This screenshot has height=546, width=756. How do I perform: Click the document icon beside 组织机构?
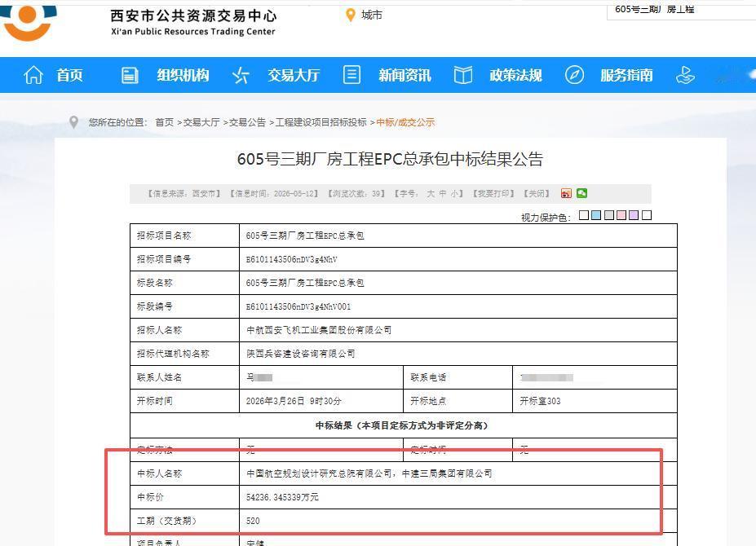click(130, 75)
